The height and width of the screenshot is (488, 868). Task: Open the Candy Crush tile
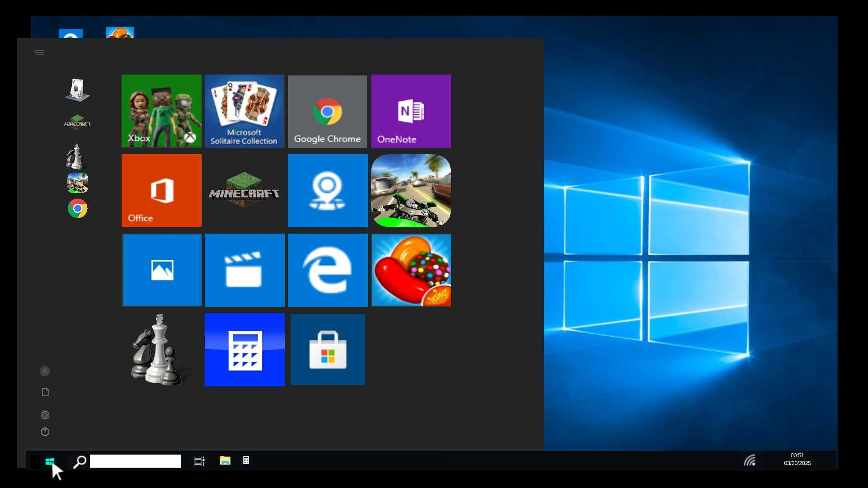(x=411, y=270)
